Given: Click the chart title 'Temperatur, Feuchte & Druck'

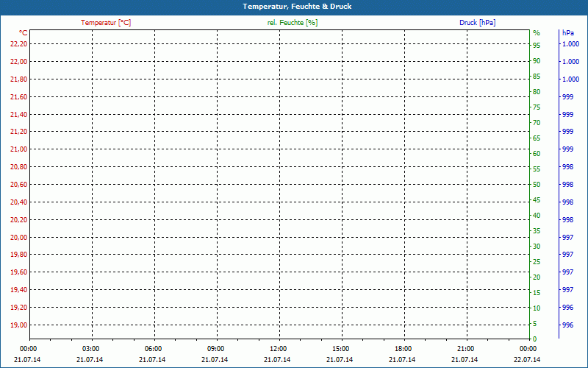Looking at the screenshot, I should click(297, 7).
